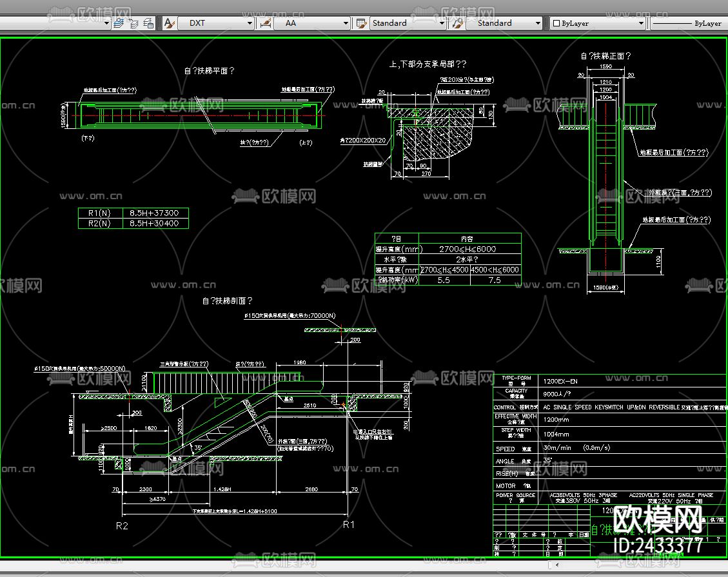Click the AC220VOLTS 50Hz SINGLE PHASE text
The width and height of the screenshot is (728, 577).
(x=671, y=495)
